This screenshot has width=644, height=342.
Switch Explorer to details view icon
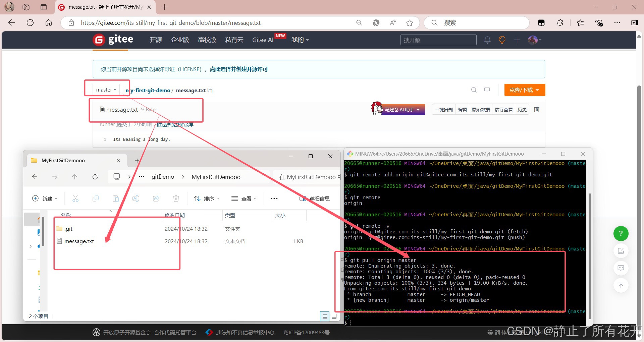(x=325, y=316)
